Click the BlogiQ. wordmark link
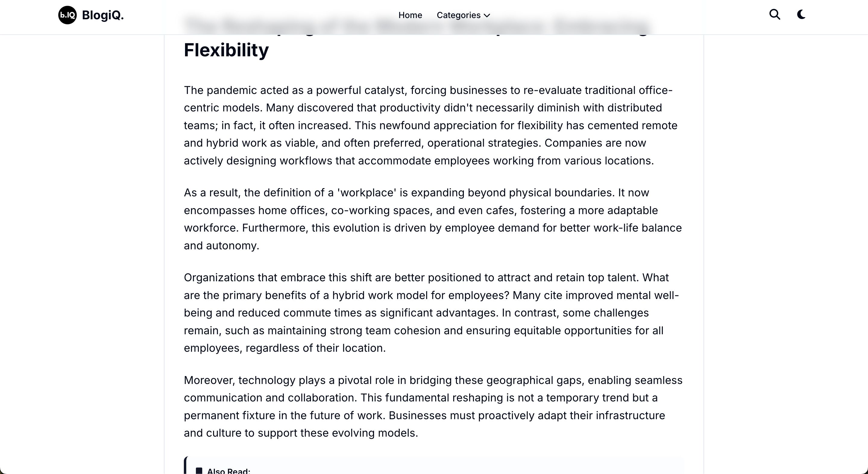The width and height of the screenshot is (868, 474). tap(103, 15)
